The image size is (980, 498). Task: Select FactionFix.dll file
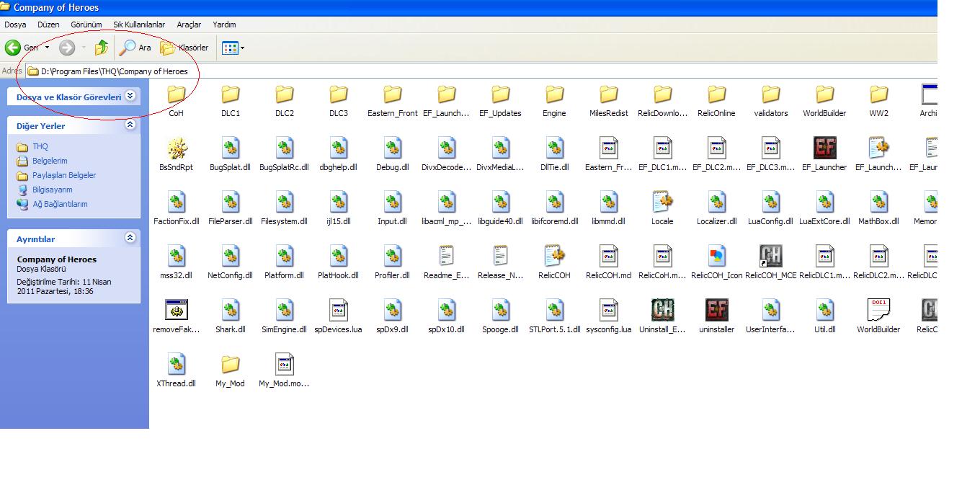coord(176,209)
